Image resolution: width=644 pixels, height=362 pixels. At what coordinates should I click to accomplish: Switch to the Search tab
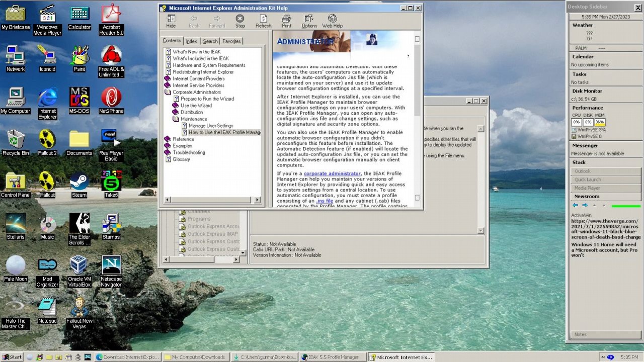[210, 41]
